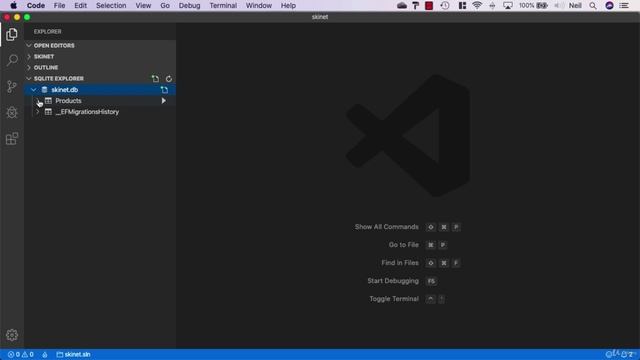This screenshot has height=360, width=640.
Task: Open the Selection menu
Action: [111, 6]
